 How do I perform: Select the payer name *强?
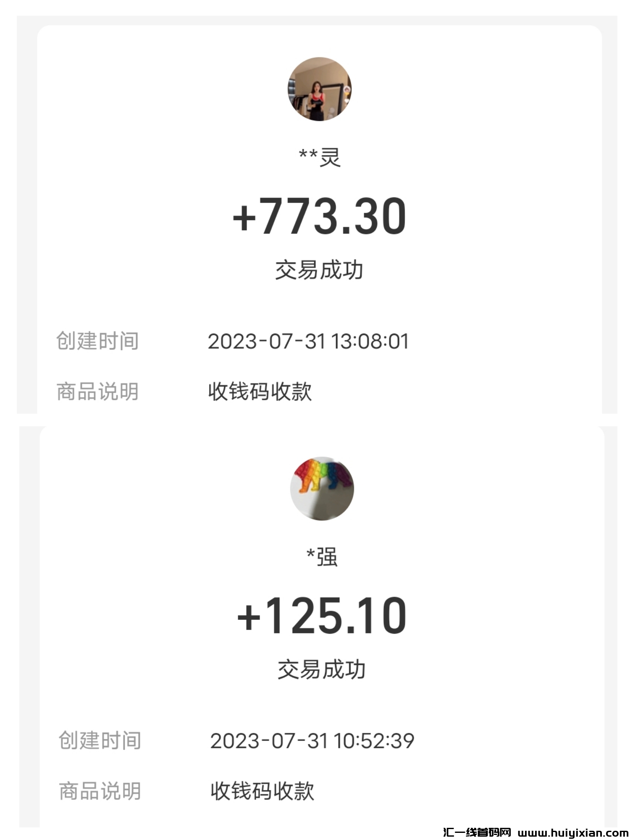click(x=322, y=557)
